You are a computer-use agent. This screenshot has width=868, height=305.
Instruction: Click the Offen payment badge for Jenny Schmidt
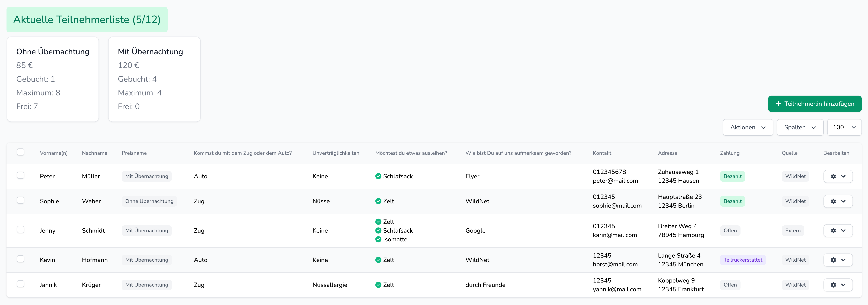730,231
